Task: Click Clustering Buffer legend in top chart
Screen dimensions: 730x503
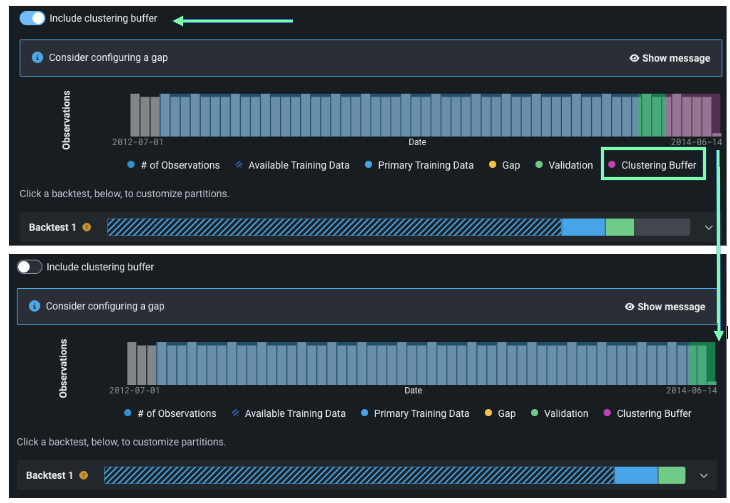Action: [658, 165]
